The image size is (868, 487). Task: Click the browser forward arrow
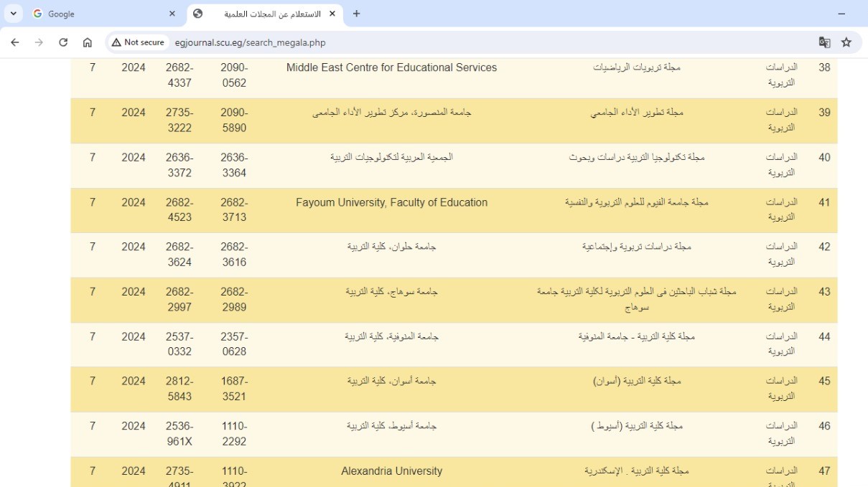tap(39, 42)
